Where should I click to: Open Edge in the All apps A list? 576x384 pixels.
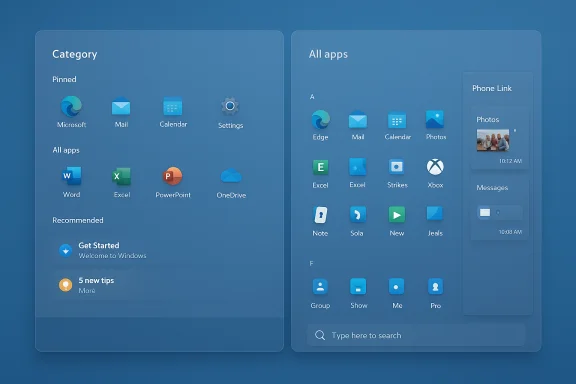[x=320, y=119]
